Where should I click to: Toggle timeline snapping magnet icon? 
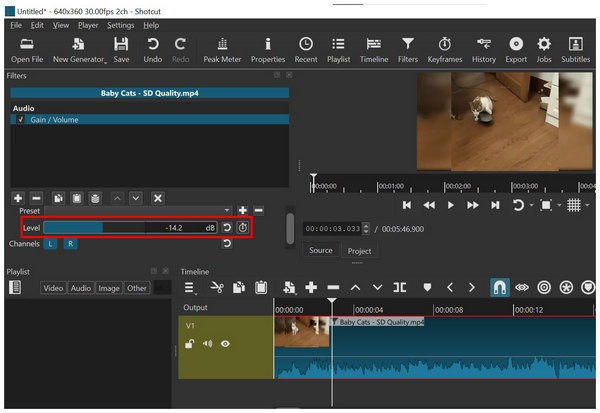499,287
